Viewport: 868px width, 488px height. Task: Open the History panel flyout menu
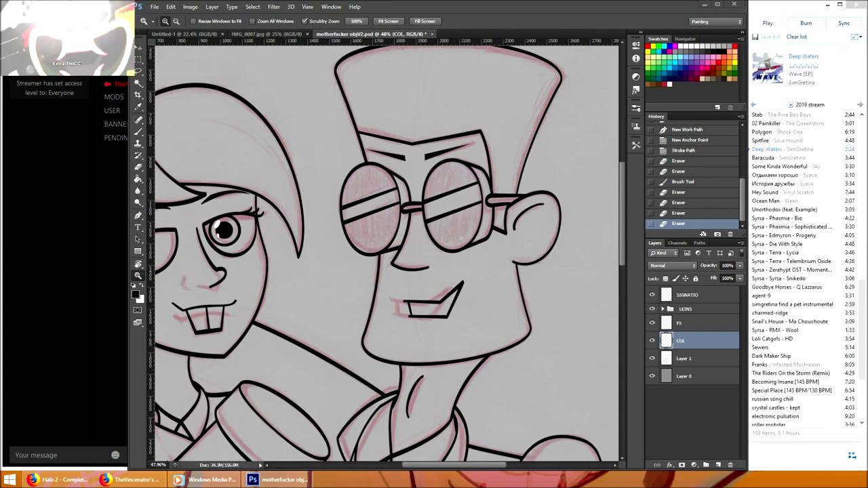740,117
